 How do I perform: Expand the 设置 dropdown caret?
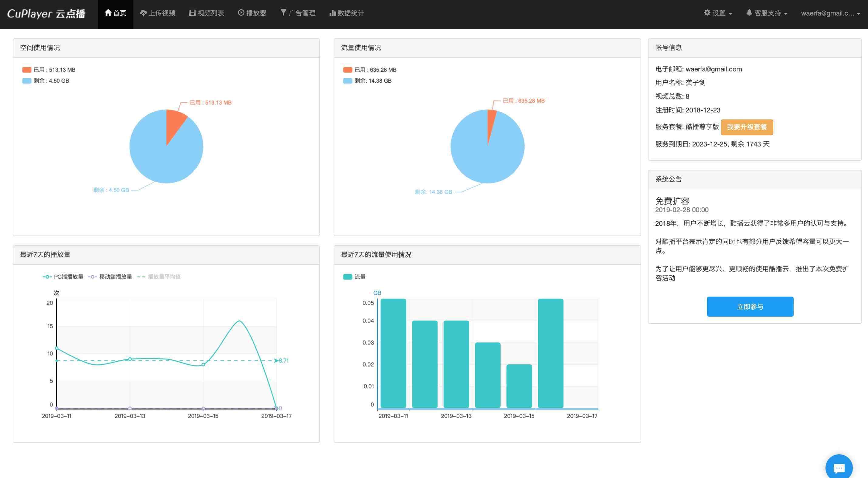pos(730,14)
